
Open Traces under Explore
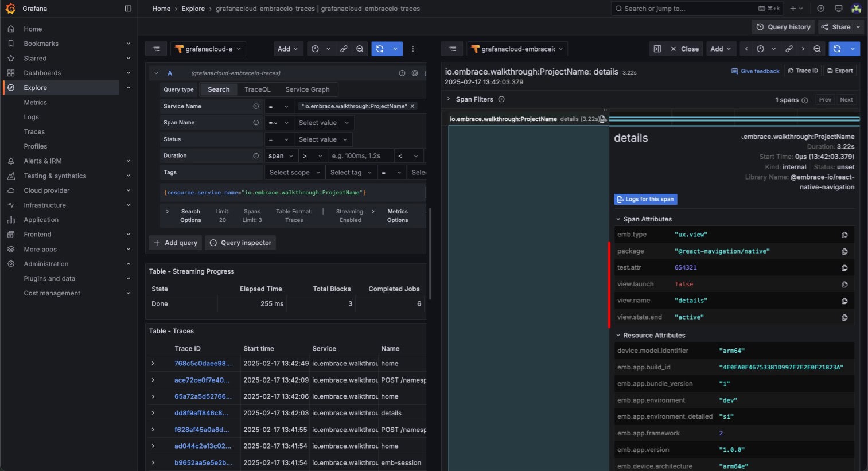[x=34, y=131]
